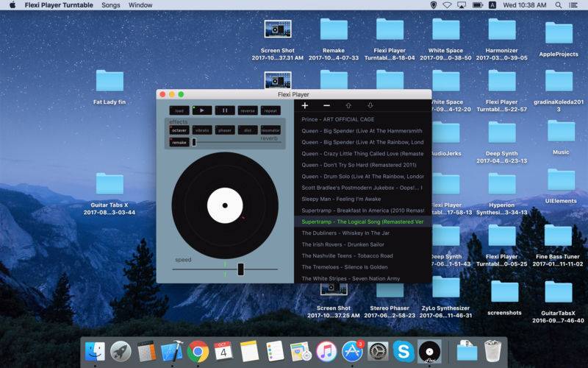Add a song with the plus icon
The width and height of the screenshot is (588, 368).
pyautogui.click(x=305, y=105)
